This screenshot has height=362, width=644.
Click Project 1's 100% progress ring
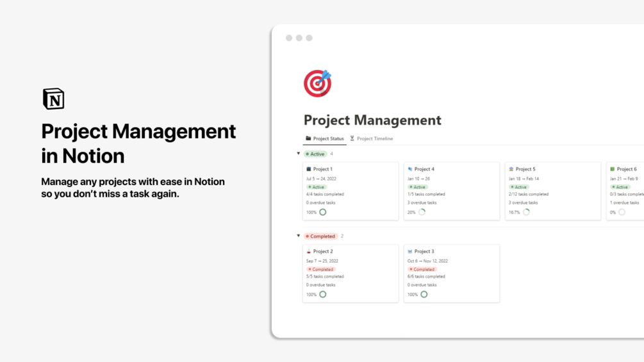point(323,212)
